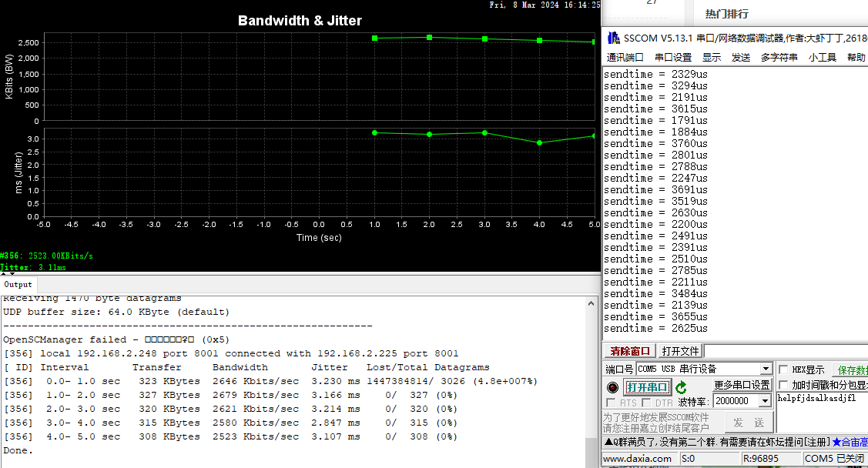The width and height of the screenshot is (868, 468).
Task: Click the '2646 Kbits/sec' bandwidth value
Action: tap(255, 381)
